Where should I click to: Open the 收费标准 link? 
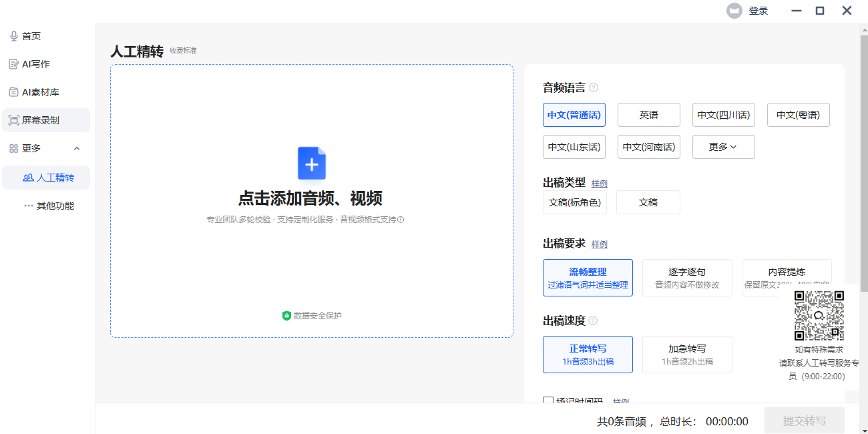(183, 51)
